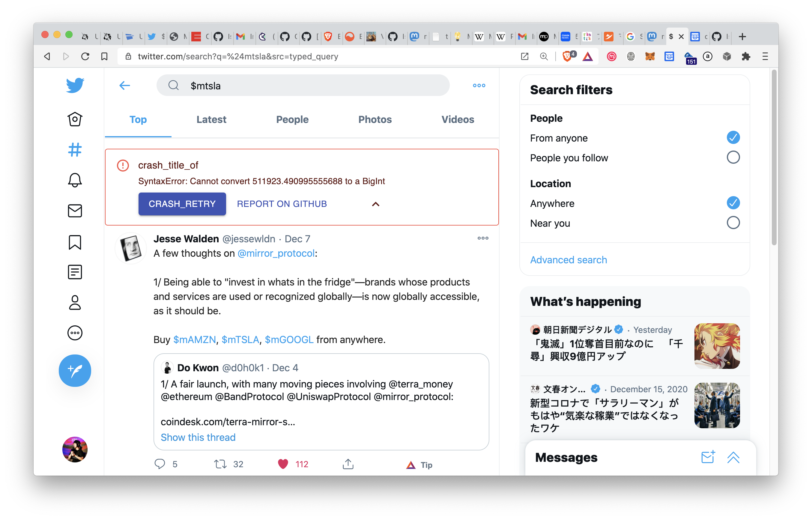Open Messages envelope in sidebar
This screenshot has height=520, width=812.
[x=75, y=211]
